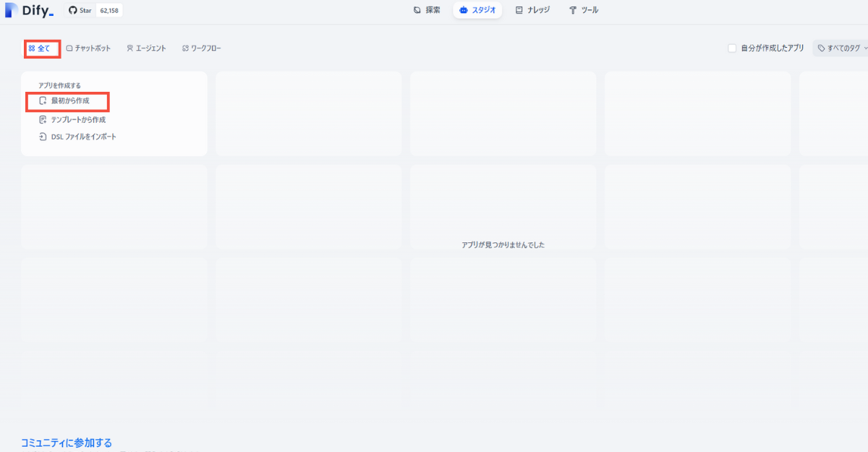Click the 62,158 star count

point(109,10)
